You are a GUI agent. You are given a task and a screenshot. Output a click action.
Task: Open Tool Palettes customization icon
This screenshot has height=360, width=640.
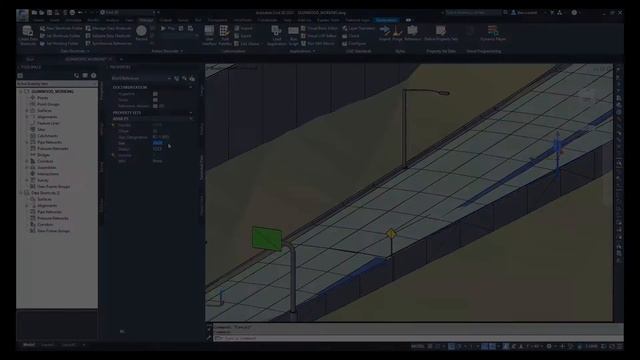pyautogui.click(x=224, y=30)
